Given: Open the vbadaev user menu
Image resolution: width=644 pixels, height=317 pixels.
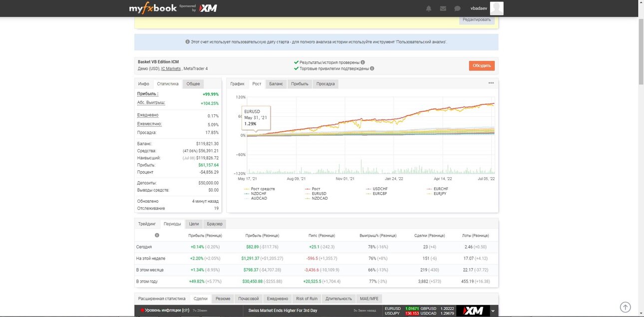Looking at the screenshot, I should [x=479, y=8].
